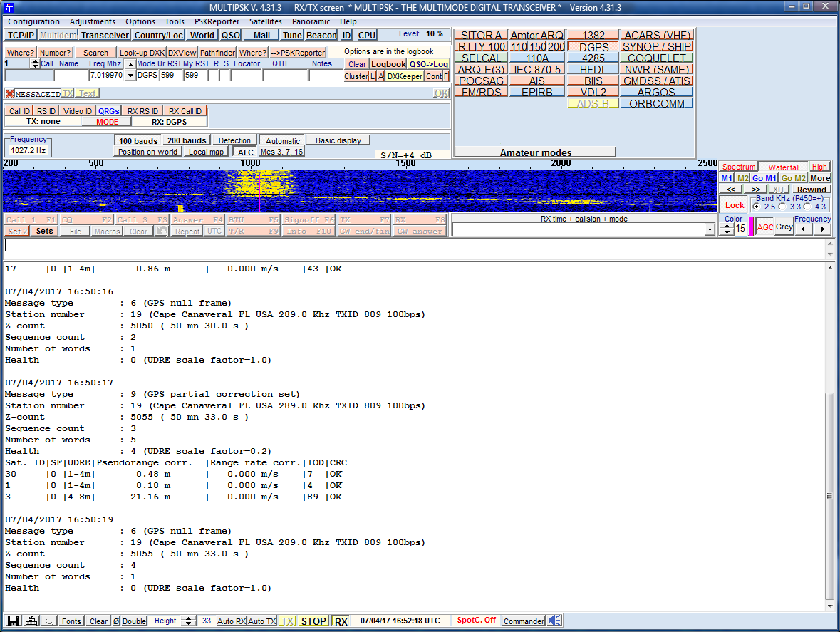The height and width of the screenshot is (632, 840).
Task: Click the slashed-zero Ø button
Action: (x=115, y=621)
